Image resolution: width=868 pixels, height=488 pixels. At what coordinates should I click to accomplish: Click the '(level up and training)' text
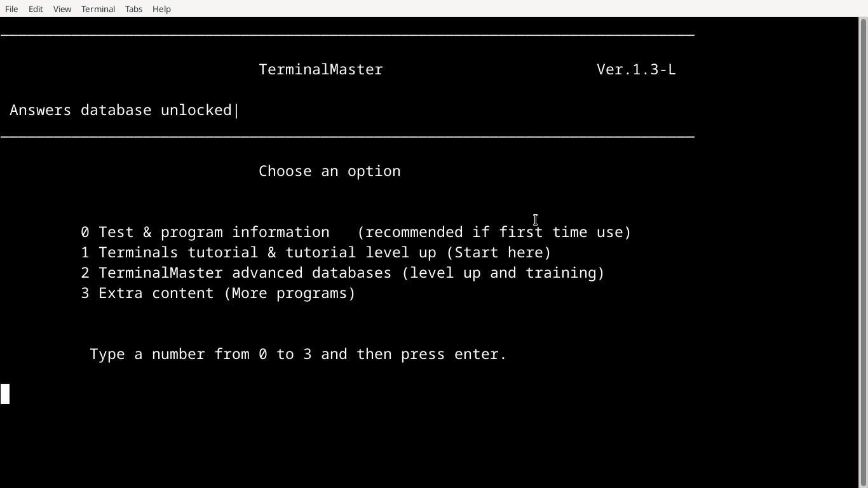[503, 273]
